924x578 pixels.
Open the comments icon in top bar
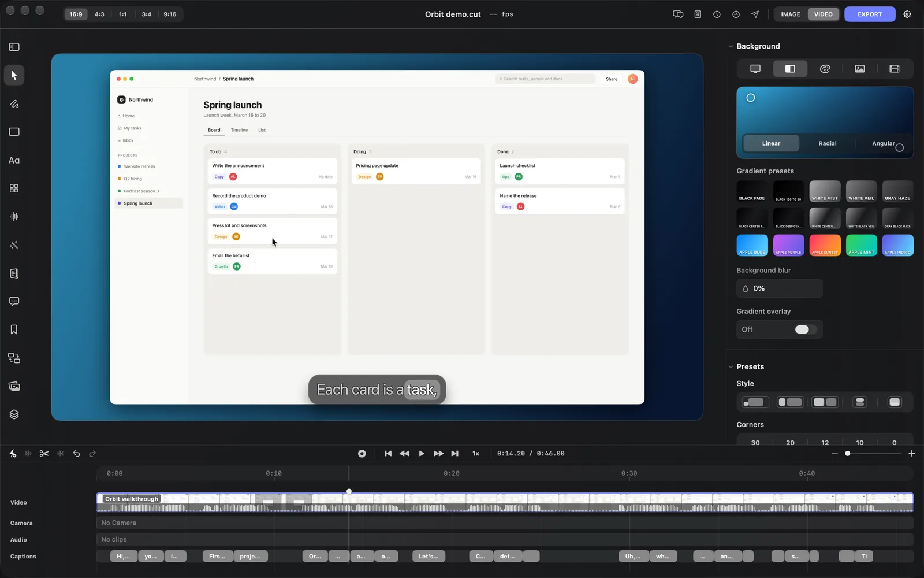pyautogui.click(x=678, y=14)
